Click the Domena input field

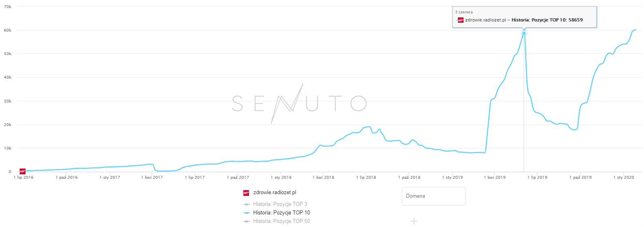pos(433,196)
